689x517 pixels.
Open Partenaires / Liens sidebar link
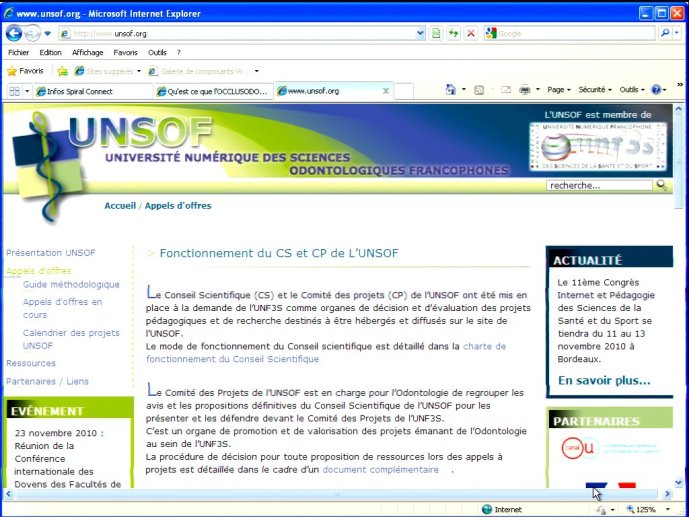47,381
